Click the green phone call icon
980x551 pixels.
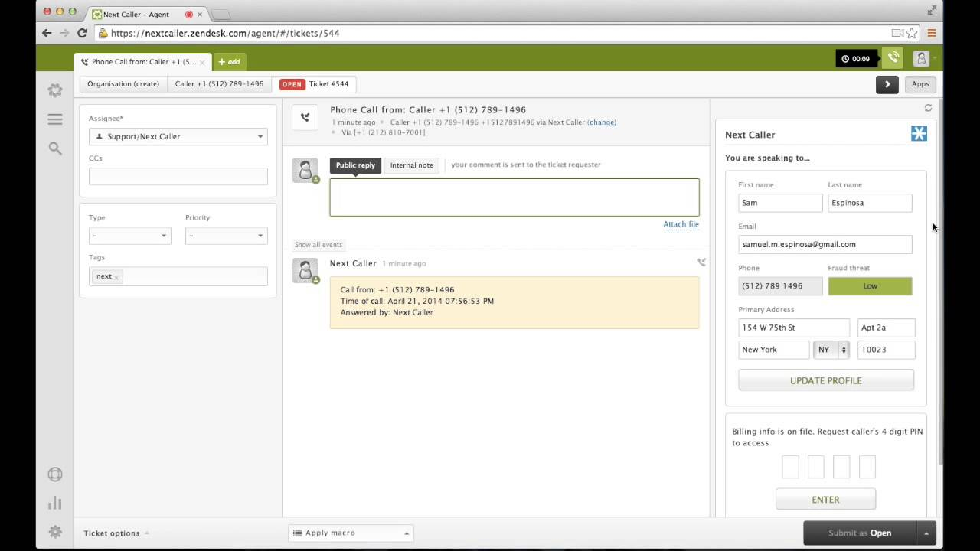(x=893, y=58)
